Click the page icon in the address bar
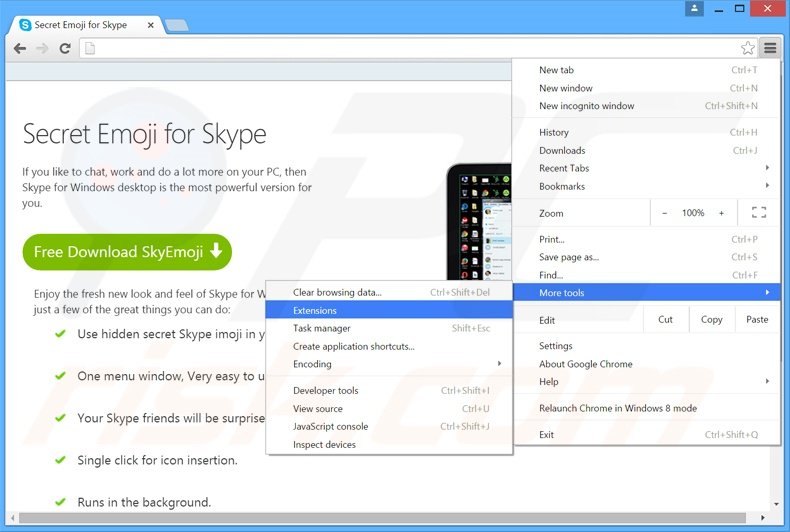Screen dimensions: 790x532 [90, 48]
